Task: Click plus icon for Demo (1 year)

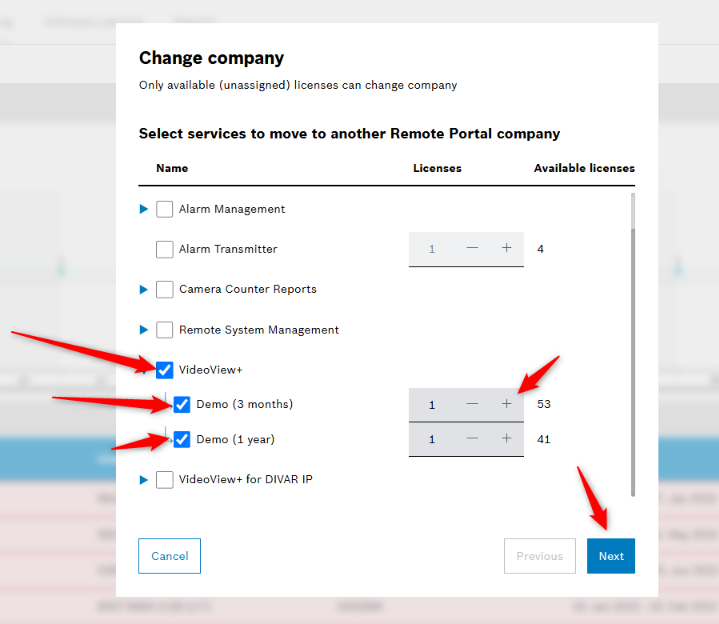Action: 507,439
